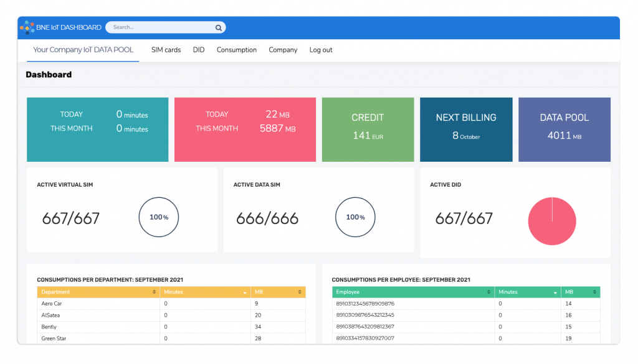
Task: Open the Consumption tab
Action: pos(237,50)
